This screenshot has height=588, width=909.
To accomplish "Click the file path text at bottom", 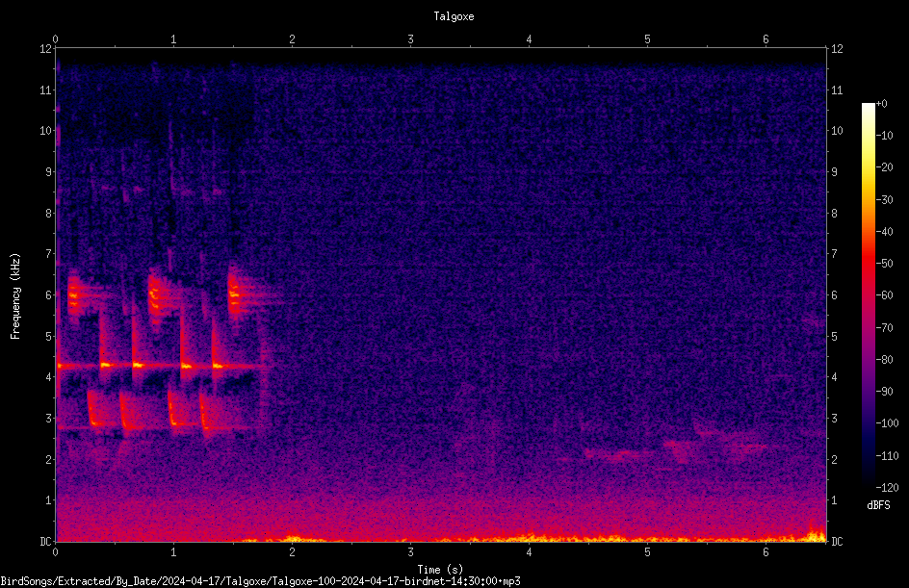I will coord(260,581).
